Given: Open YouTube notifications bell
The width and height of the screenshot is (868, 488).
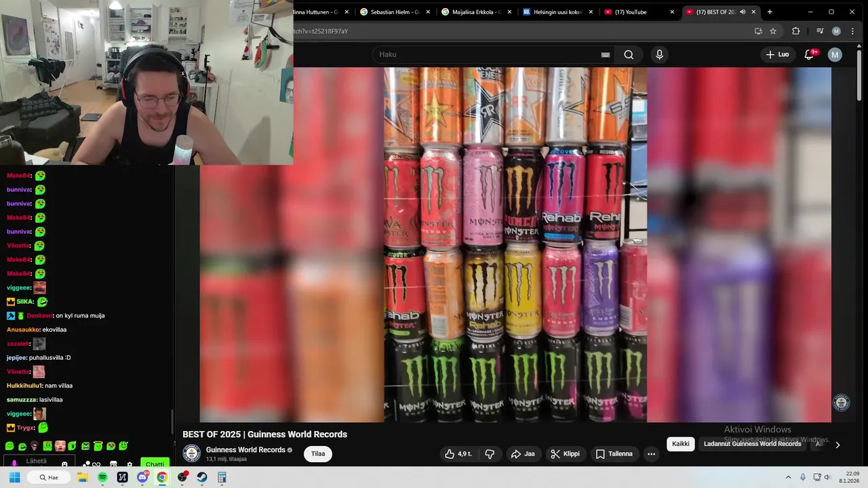Looking at the screenshot, I should click(x=809, y=54).
